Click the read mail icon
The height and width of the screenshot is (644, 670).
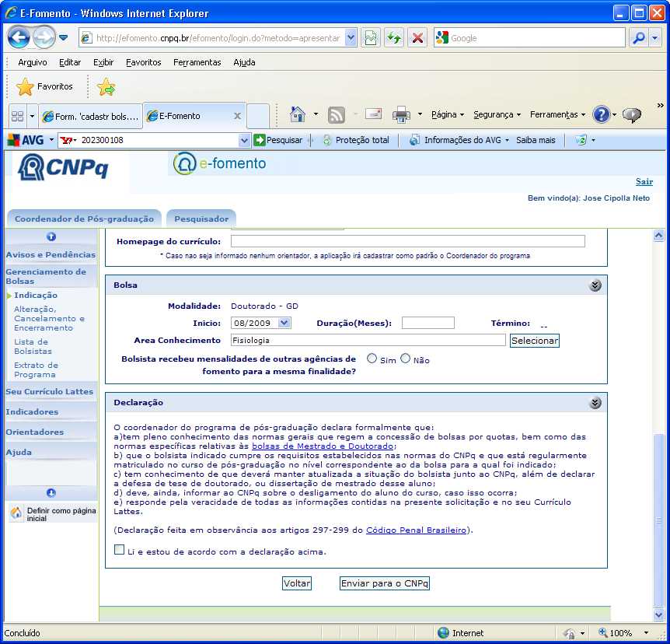click(x=373, y=114)
